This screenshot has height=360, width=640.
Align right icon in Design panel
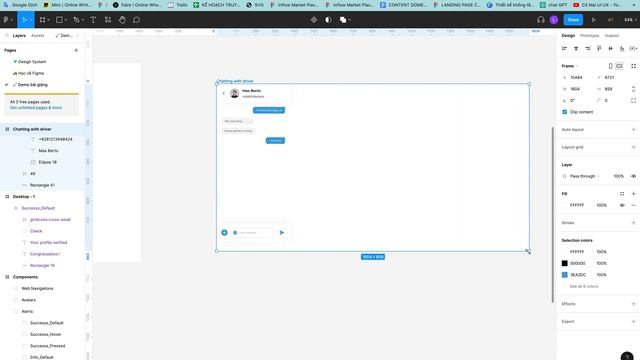(588, 49)
